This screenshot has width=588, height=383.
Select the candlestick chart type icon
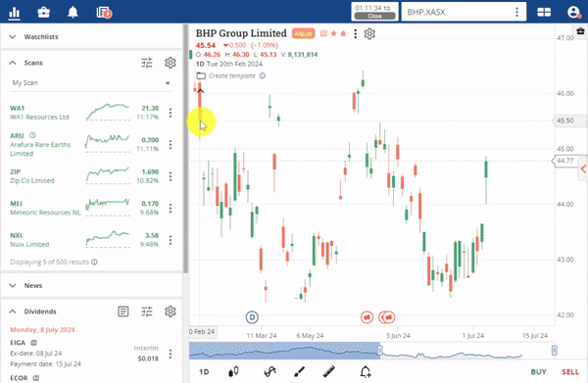coord(233,372)
